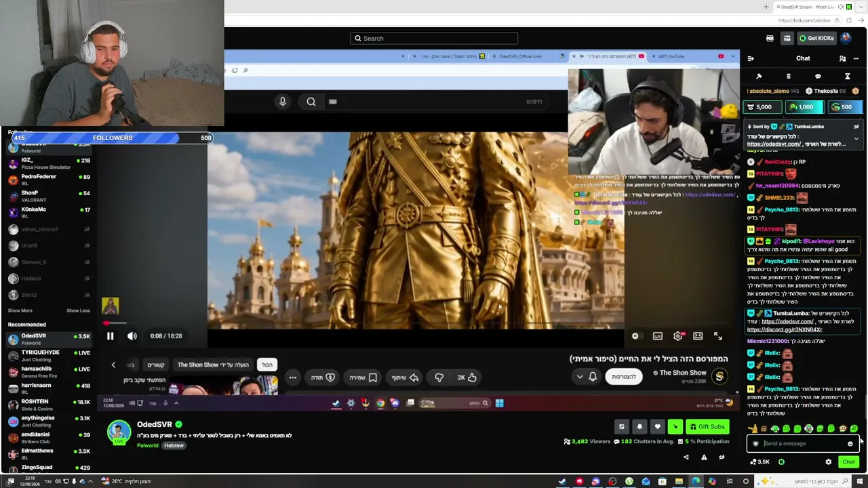Open the discord.gg link in chat
Image resolution: width=868 pixels, height=488 pixels.
tap(785, 330)
